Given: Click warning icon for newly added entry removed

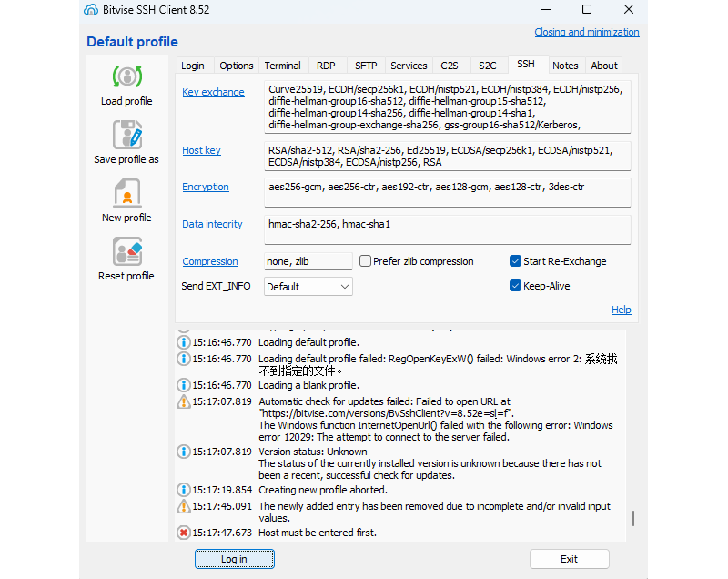Looking at the screenshot, I should pyautogui.click(x=184, y=506).
